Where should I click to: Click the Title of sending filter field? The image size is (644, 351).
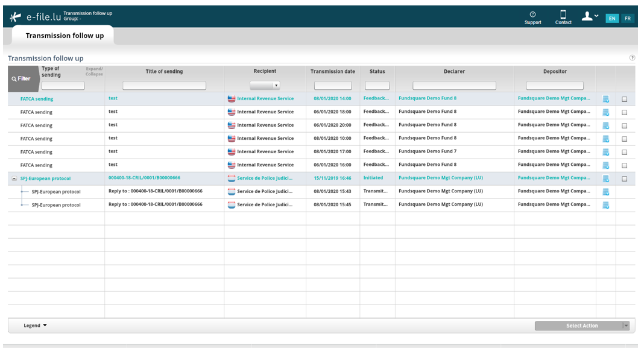click(x=164, y=86)
